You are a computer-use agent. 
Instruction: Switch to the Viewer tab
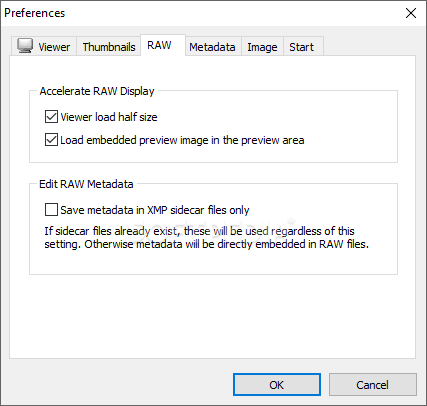pos(44,46)
